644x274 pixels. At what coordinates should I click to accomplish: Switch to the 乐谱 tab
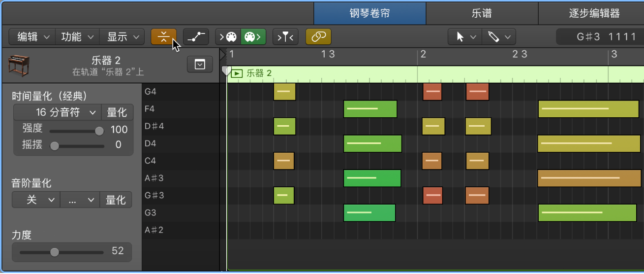click(482, 13)
